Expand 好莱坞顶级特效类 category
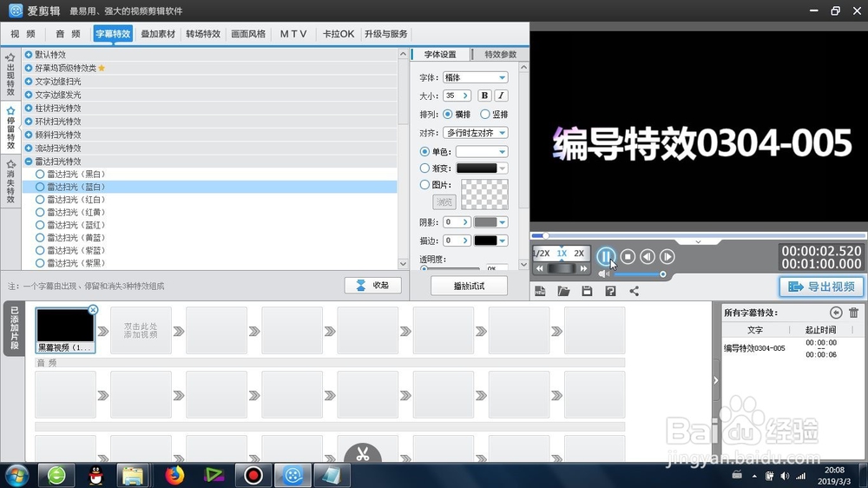The height and width of the screenshot is (488, 868). (29, 68)
